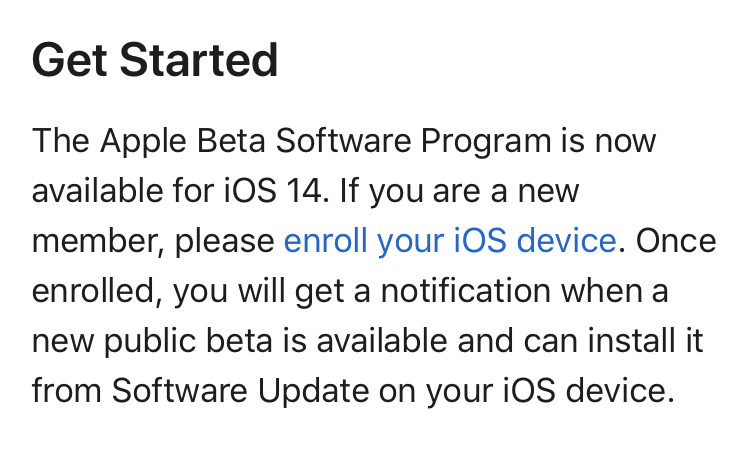Click the 'Get Started' heading
Image resolution: width=750 pixels, height=465 pixels.
[155, 60]
